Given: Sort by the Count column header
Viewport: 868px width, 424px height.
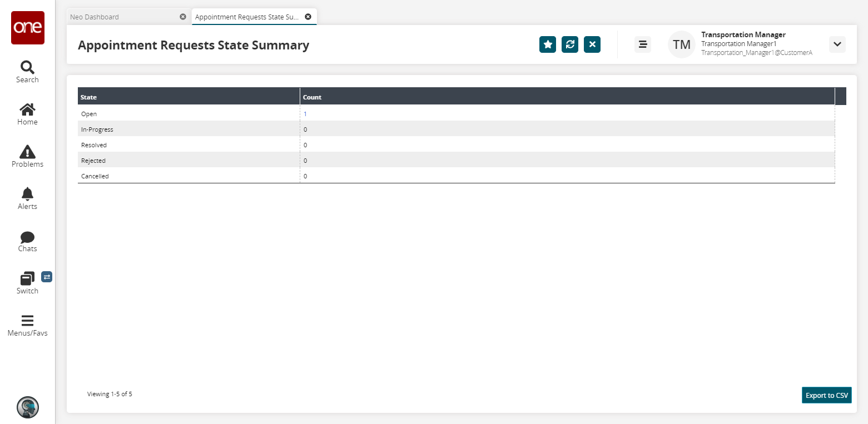Looking at the screenshot, I should pos(567,96).
